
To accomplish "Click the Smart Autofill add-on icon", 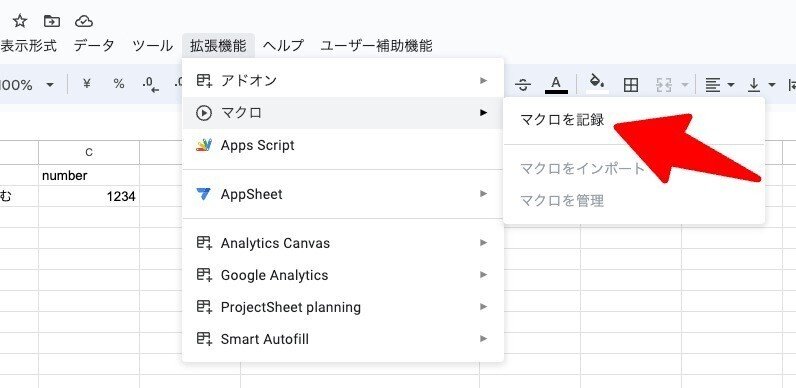I will click(204, 339).
